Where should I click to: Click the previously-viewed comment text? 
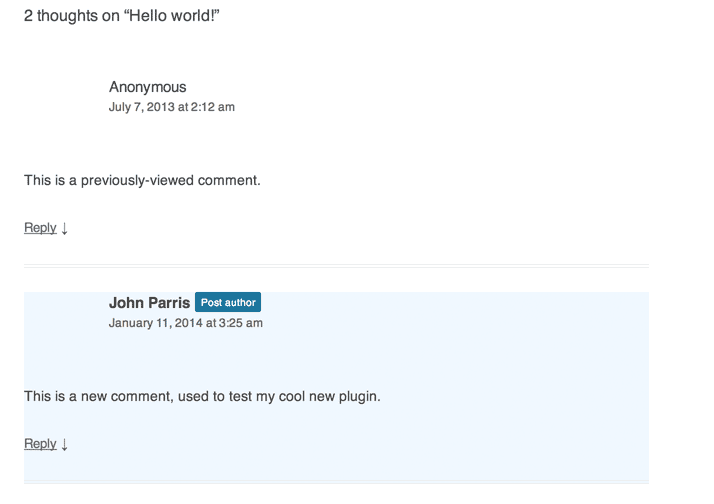click(142, 180)
